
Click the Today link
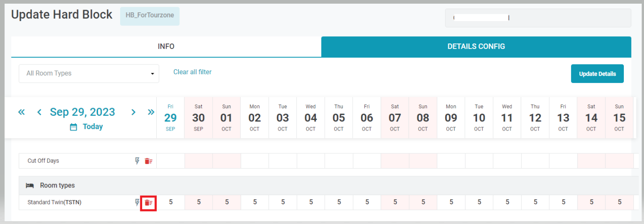pyautogui.click(x=93, y=127)
